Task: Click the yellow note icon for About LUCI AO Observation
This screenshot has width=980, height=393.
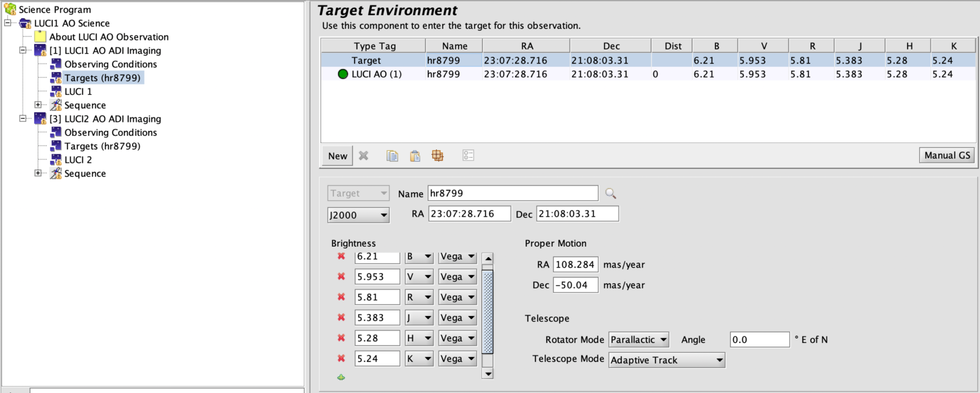Action: pyautogui.click(x=40, y=37)
